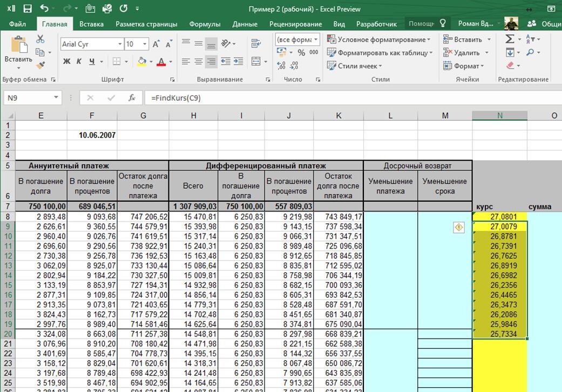This screenshot has width=562, height=392.
Task: Click the AutoSum sigma icon
Action: click(510, 39)
